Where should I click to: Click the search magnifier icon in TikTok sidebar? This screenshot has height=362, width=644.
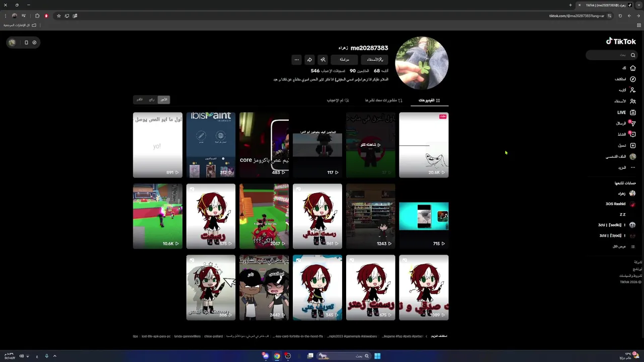(x=633, y=55)
